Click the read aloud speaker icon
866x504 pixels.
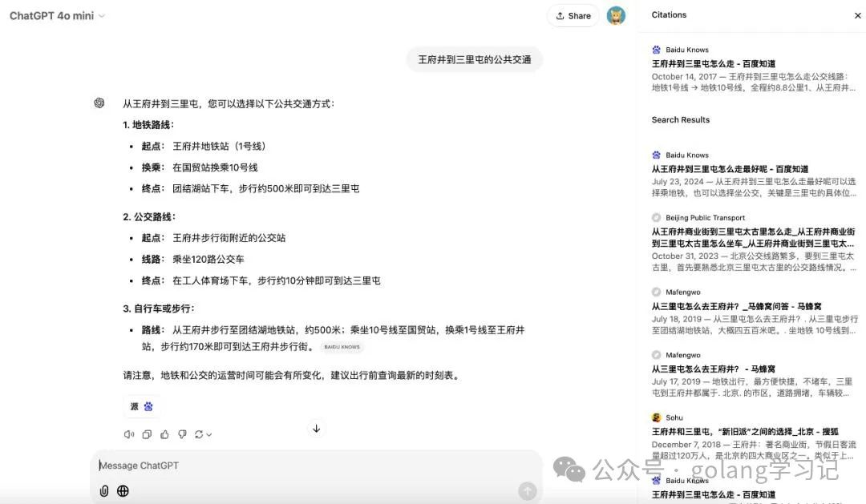point(128,434)
